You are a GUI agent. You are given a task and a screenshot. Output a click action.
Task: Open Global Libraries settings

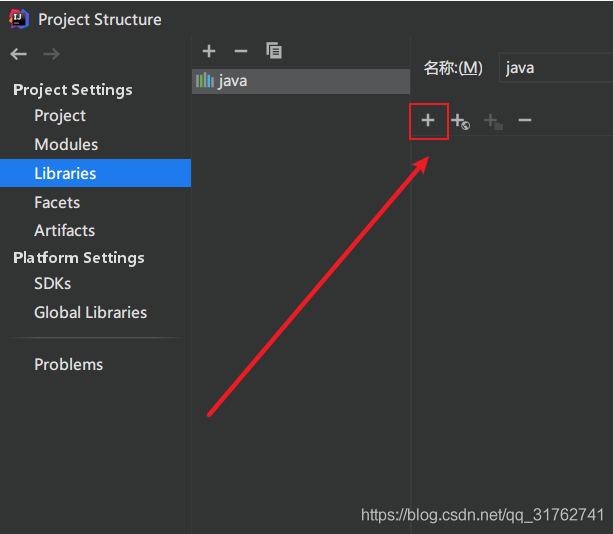click(x=90, y=312)
